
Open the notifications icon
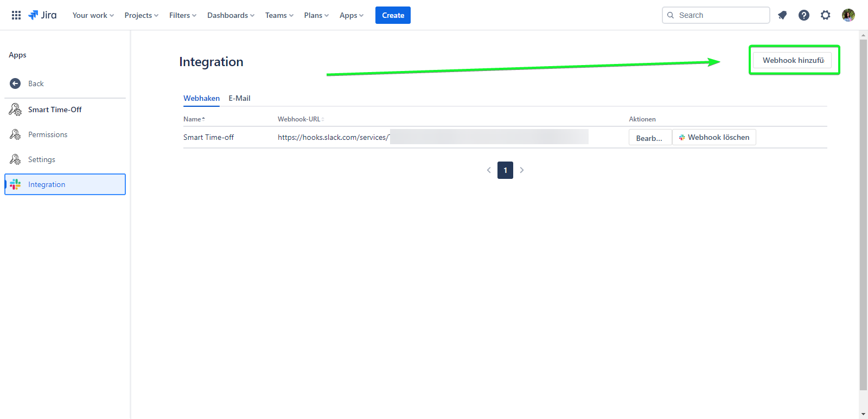(x=782, y=15)
